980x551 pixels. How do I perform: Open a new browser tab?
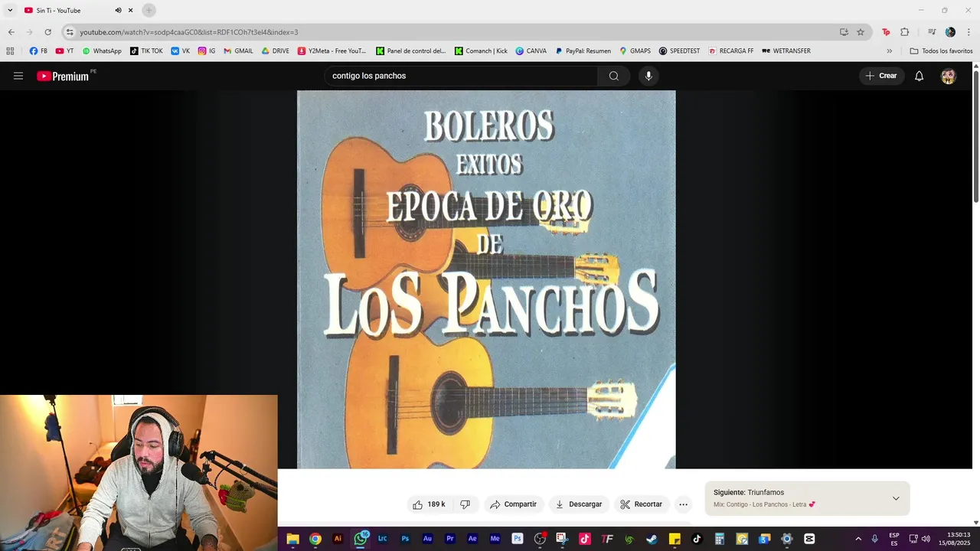[x=149, y=10]
